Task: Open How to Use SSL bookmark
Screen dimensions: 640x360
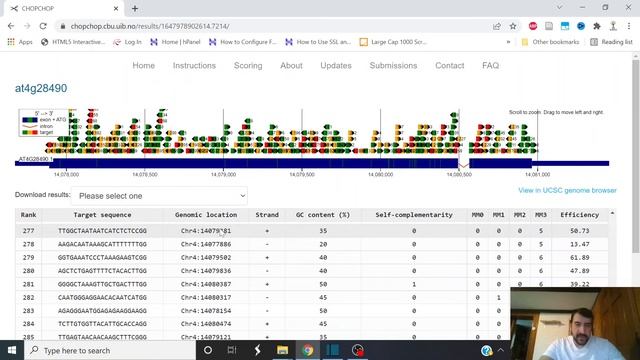Action: pyautogui.click(x=318, y=42)
